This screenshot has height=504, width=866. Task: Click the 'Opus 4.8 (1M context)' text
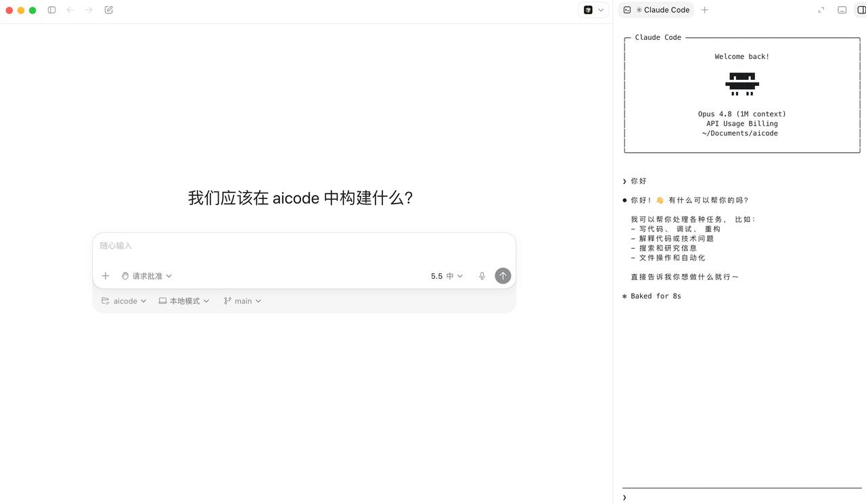point(742,114)
